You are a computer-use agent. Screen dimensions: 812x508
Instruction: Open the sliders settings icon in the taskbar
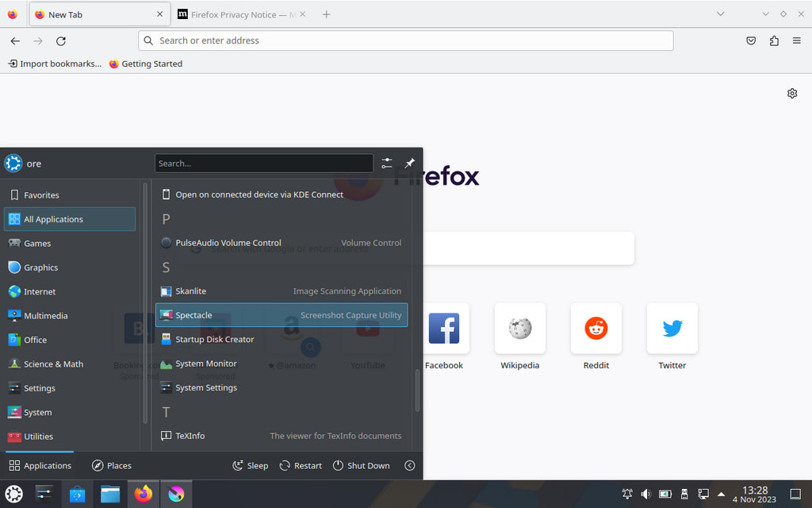[44, 494]
